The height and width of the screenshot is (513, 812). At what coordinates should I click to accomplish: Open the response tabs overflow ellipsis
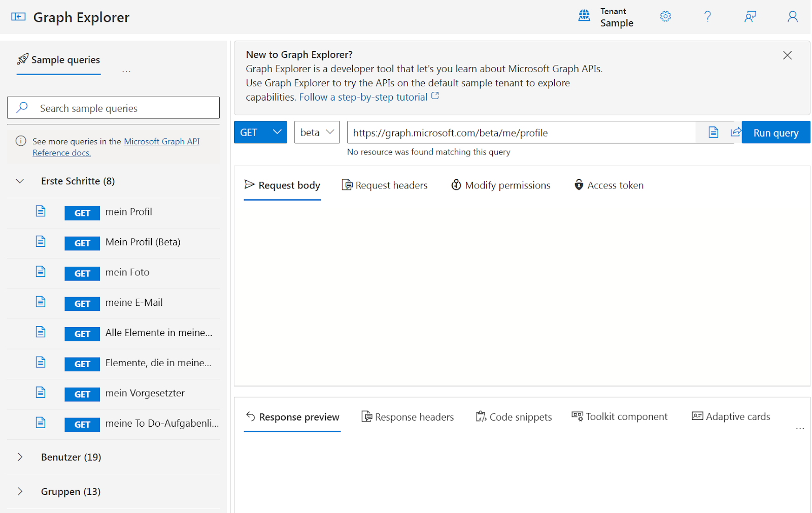point(800,429)
